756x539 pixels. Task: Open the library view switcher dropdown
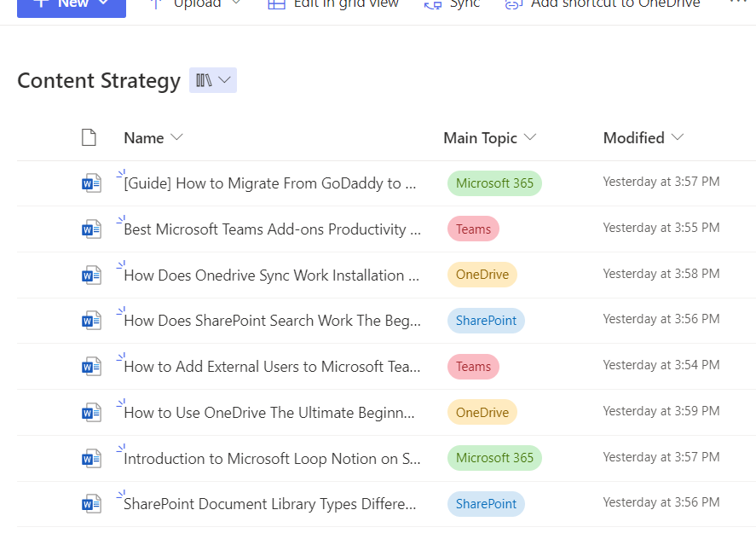tap(212, 80)
